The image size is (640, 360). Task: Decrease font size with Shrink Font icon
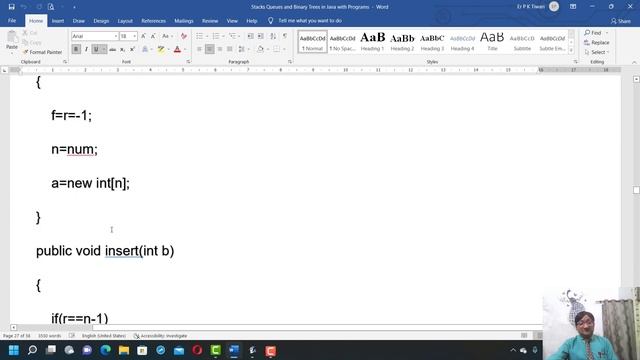coord(153,36)
